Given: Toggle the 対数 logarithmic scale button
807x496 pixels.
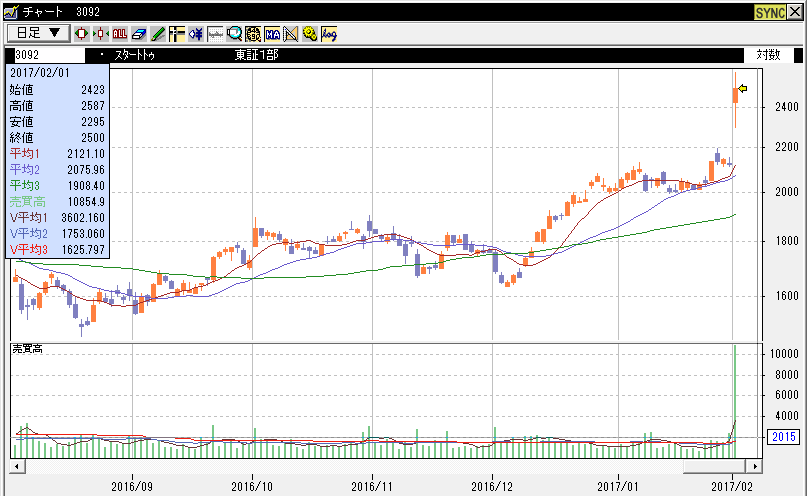Looking at the screenshot, I should point(768,54).
